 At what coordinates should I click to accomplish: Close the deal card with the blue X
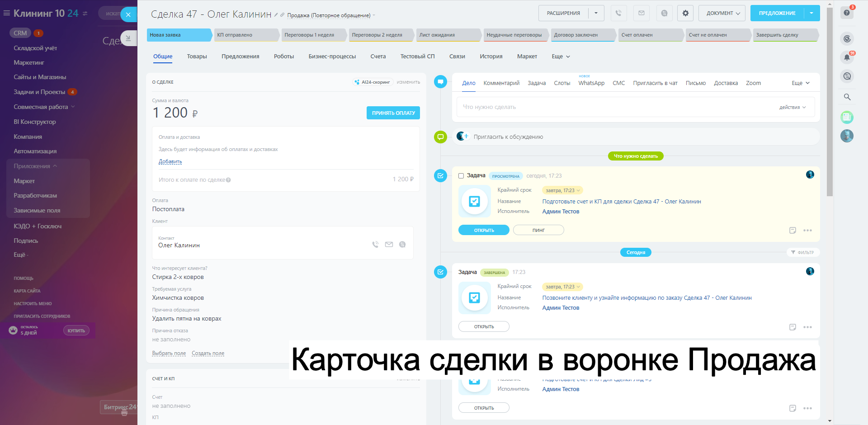tap(128, 14)
